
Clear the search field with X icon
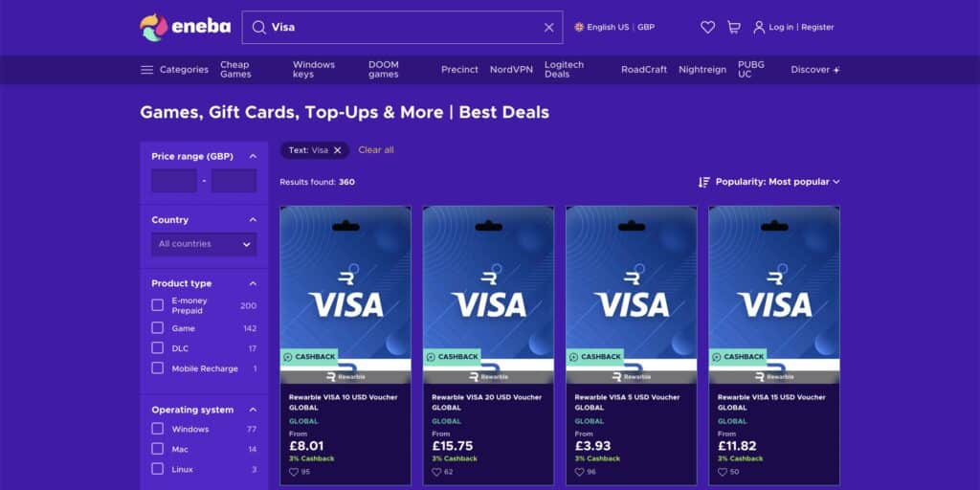(548, 28)
